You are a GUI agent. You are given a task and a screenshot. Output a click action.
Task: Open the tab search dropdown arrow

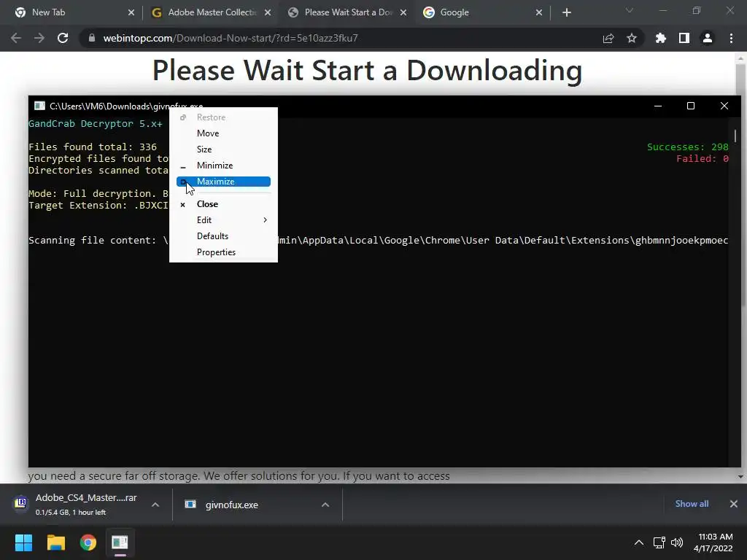pyautogui.click(x=630, y=10)
